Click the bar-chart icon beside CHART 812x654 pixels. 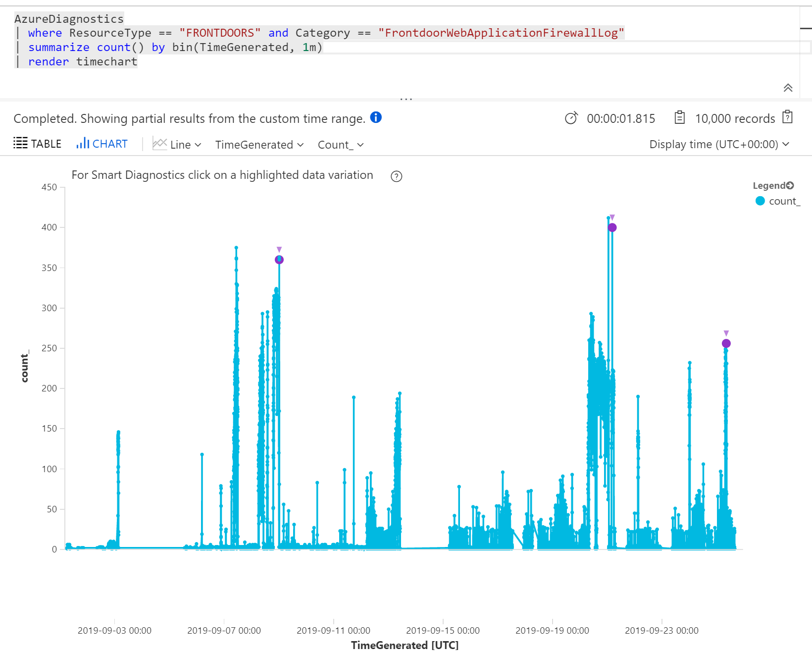(82, 143)
